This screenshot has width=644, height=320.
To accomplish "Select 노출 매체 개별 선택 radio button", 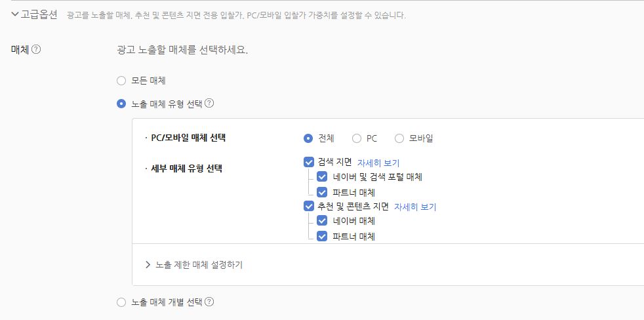I will (x=121, y=302).
